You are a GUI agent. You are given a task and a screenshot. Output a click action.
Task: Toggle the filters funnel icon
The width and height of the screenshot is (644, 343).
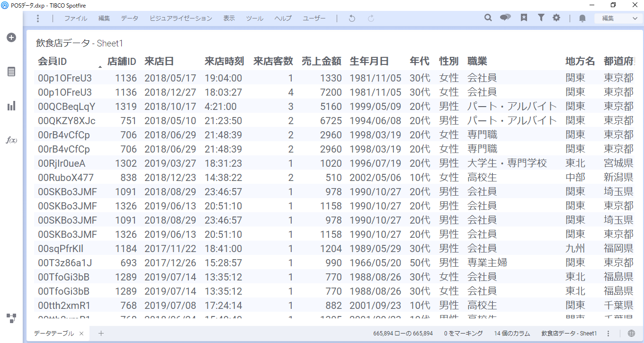click(541, 18)
